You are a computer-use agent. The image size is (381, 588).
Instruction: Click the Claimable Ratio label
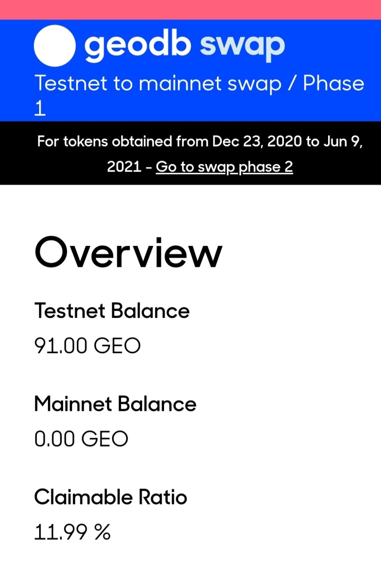point(111,497)
